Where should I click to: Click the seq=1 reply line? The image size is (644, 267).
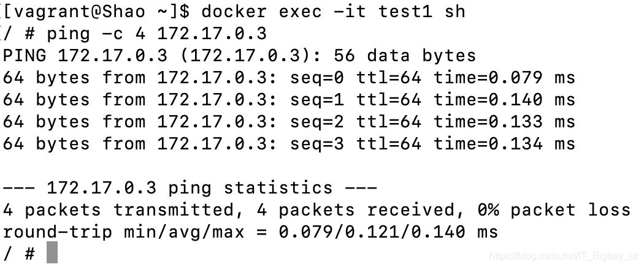[289, 100]
